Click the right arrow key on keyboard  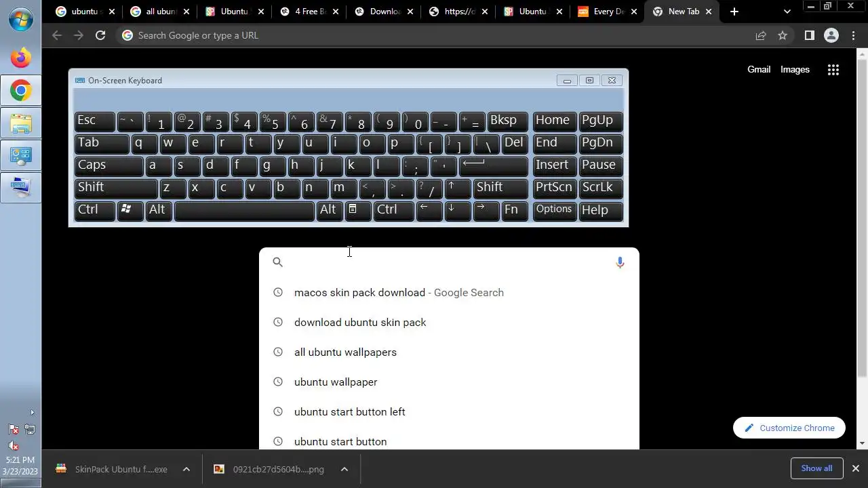point(486,211)
